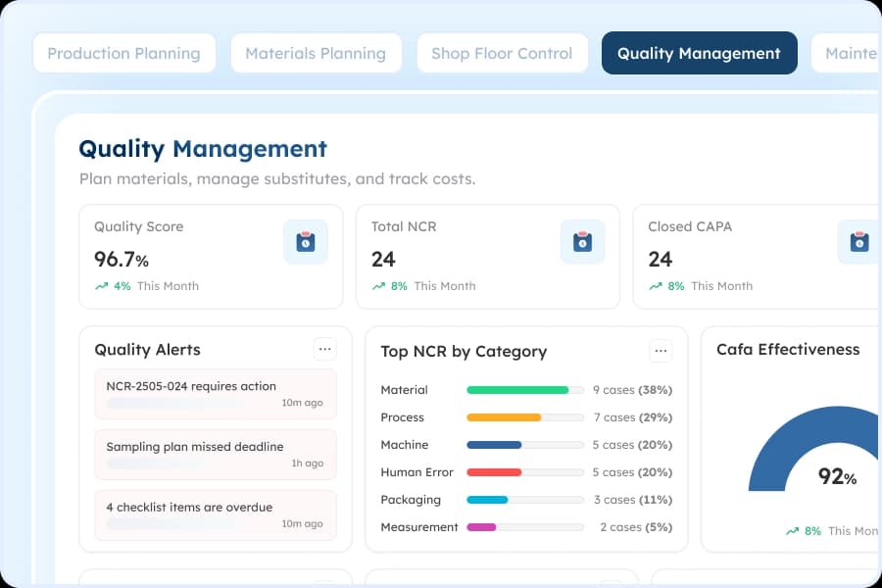This screenshot has height=588, width=882.
Task: Click the Closed CAPA clipboard icon
Action: click(x=858, y=242)
